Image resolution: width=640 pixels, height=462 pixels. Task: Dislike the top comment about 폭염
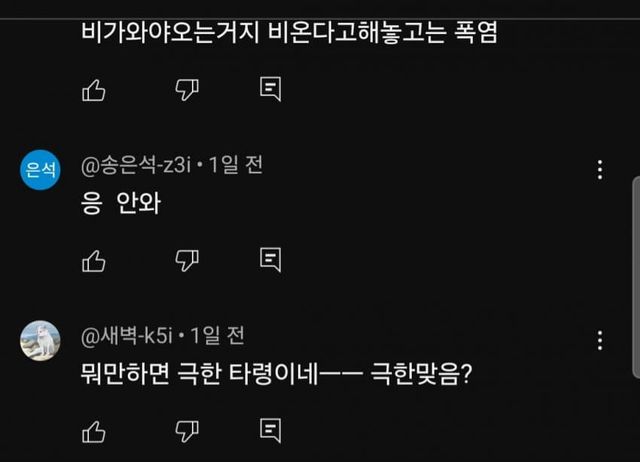[187, 90]
